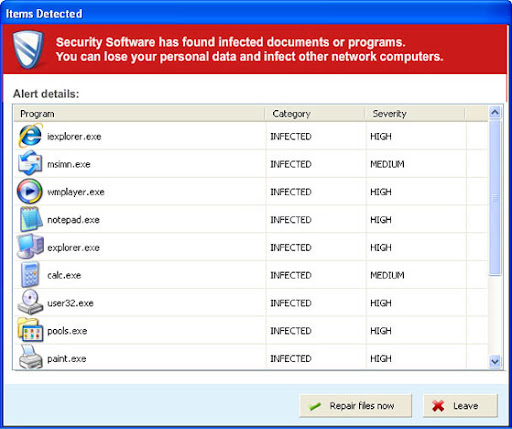This screenshot has height=429, width=512.
Task: Click INFECTED in the notepad.exe row
Action: pos(291,220)
